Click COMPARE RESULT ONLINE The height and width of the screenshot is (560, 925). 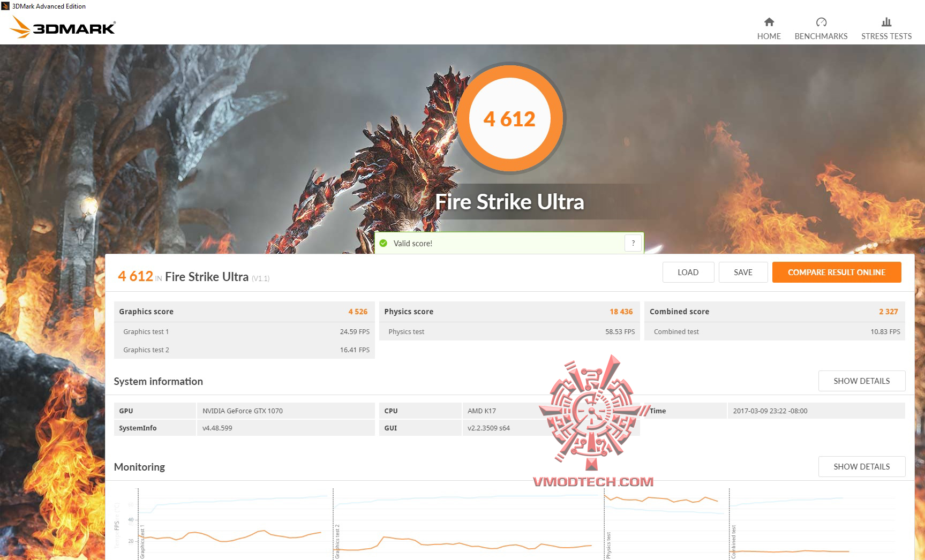(x=837, y=272)
